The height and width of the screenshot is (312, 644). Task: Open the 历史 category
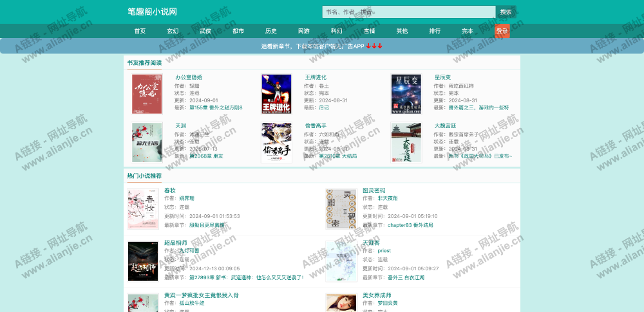(x=271, y=31)
